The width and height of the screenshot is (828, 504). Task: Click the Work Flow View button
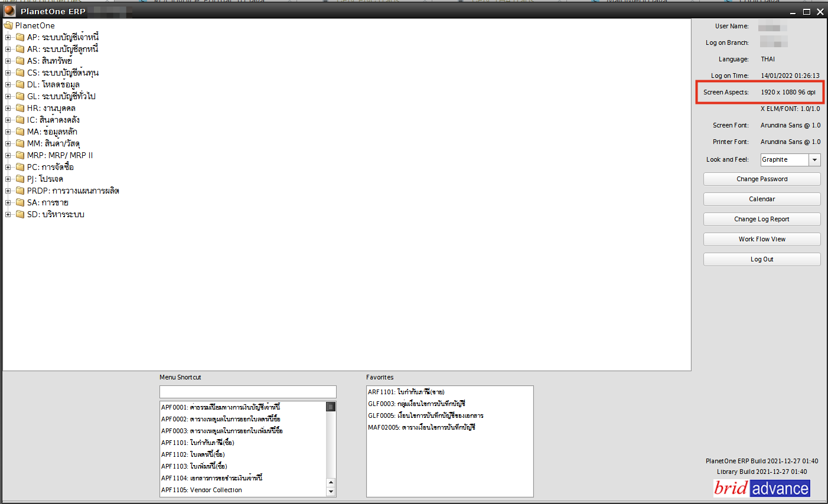tap(762, 239)
